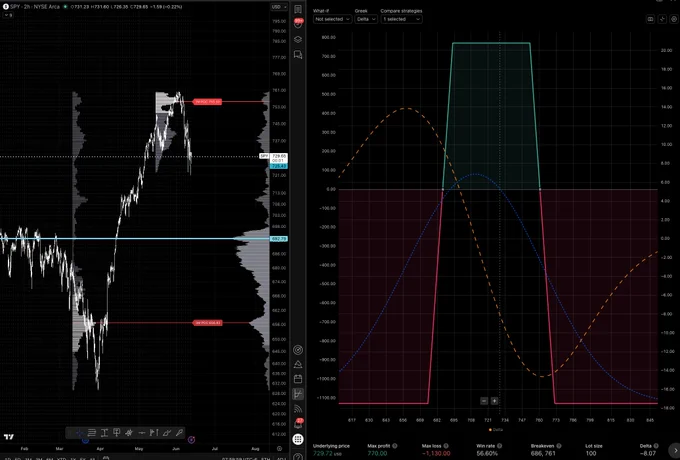Open the help question mark icon

(298, 456)
